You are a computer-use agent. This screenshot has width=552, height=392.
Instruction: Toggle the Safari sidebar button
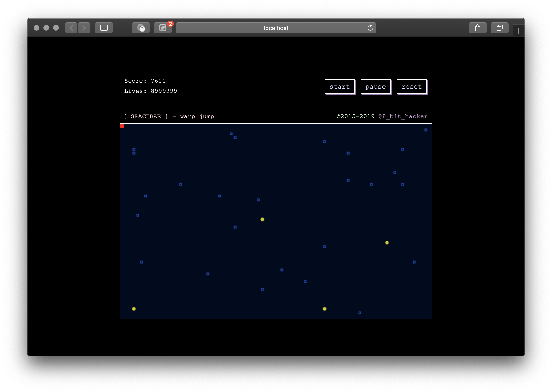click(104, 28)
